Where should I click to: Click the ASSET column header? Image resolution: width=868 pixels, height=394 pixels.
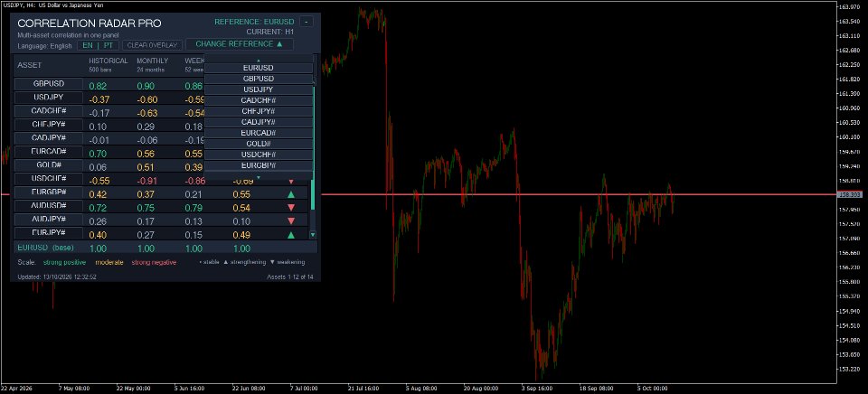pyautogui.click(x=29, y=65)
